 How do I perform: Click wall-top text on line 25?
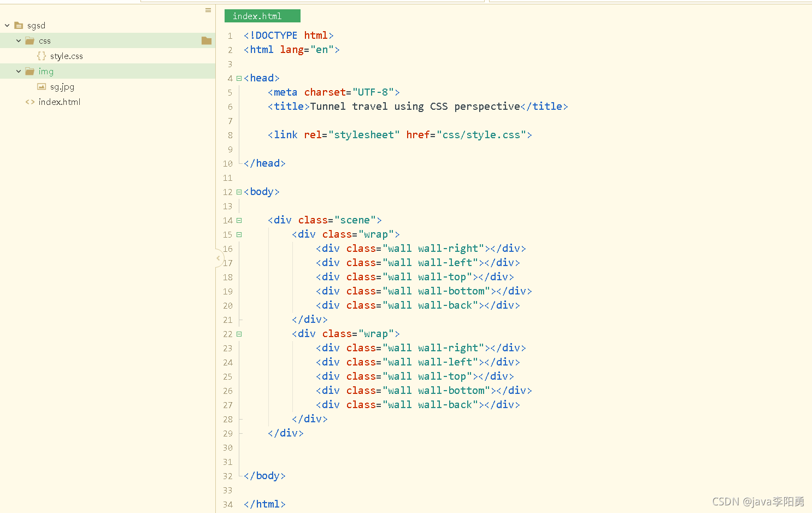[x=442, y=376]
